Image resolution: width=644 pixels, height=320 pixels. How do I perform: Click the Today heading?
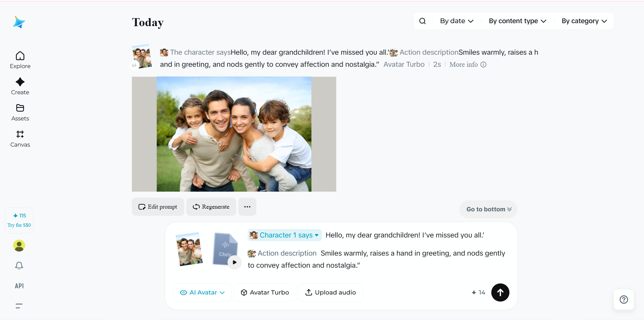tap(148, 22)
